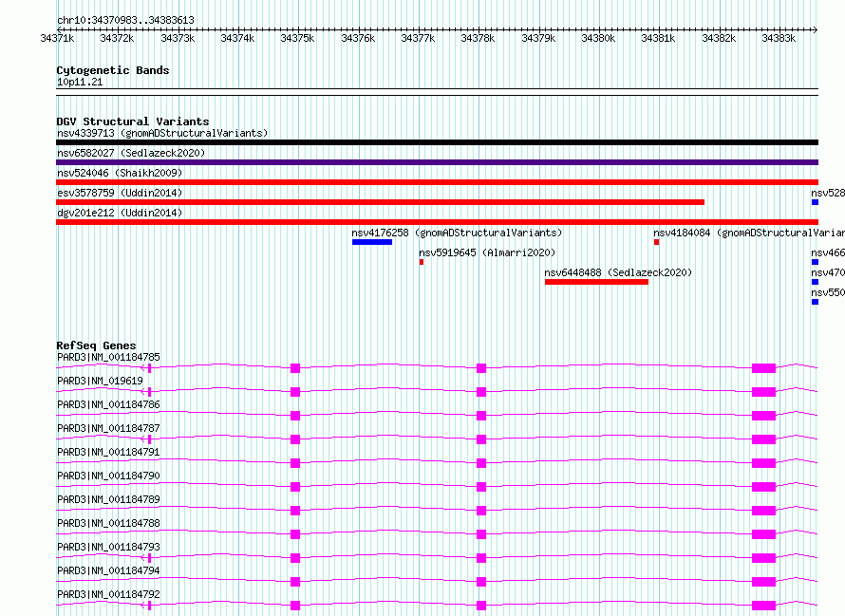Open the PARD3|NM_001184785 transcript label
Viewport: 845px width, 616px height.
coord(108,357)
